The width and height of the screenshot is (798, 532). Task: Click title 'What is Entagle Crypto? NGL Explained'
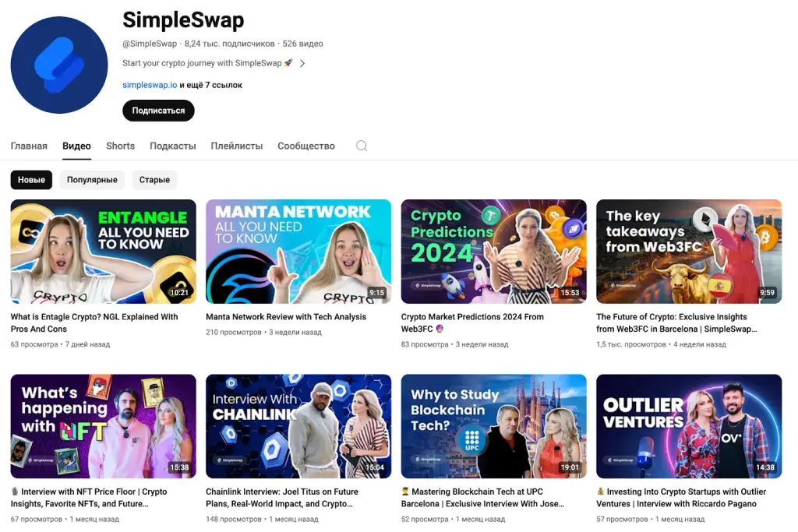pos(94,322)
